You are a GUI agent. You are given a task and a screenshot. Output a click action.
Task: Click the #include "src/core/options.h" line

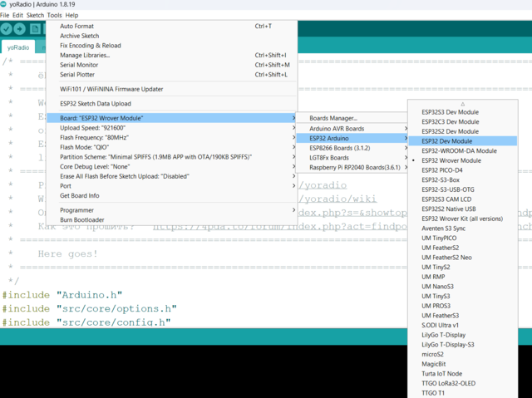point(90,308)
